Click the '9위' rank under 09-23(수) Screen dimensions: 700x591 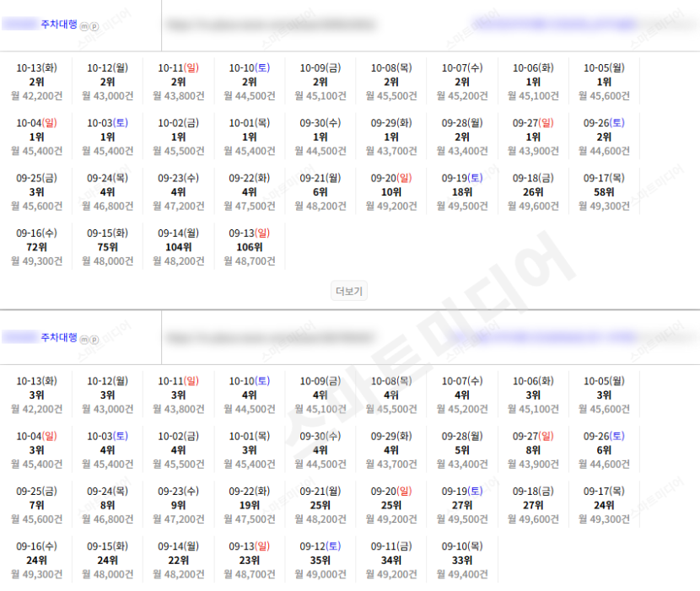179,505
